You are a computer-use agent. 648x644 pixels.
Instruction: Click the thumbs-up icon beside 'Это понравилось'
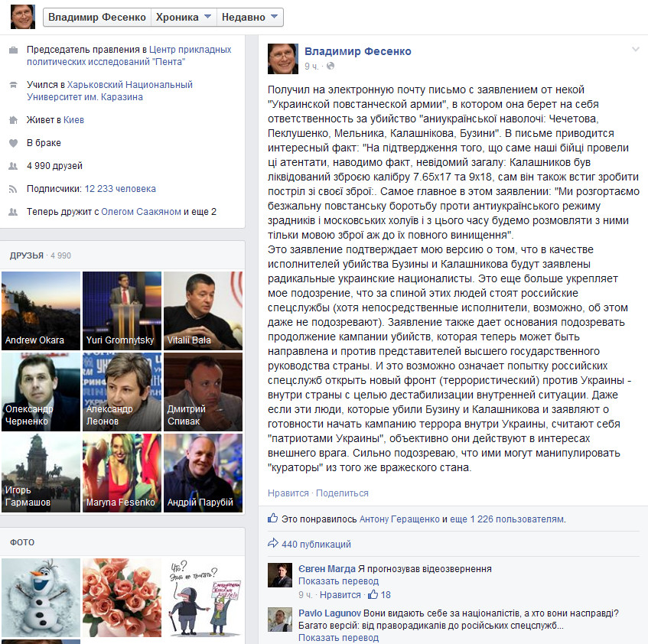click(x=272, y=518)
